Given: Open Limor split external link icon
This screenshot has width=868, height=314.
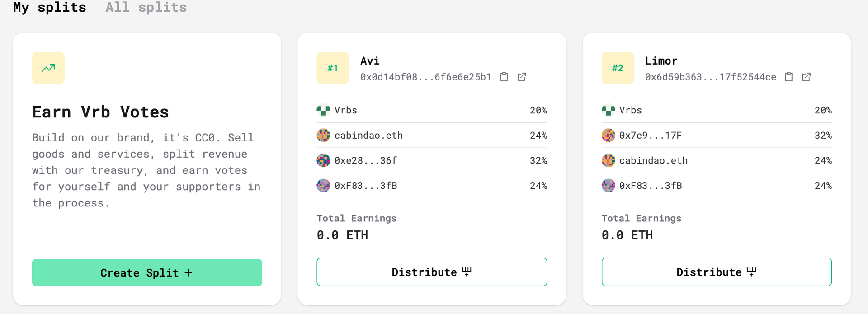Looking at the screenshot, I should pyautogui.click(x=807, y=77).
